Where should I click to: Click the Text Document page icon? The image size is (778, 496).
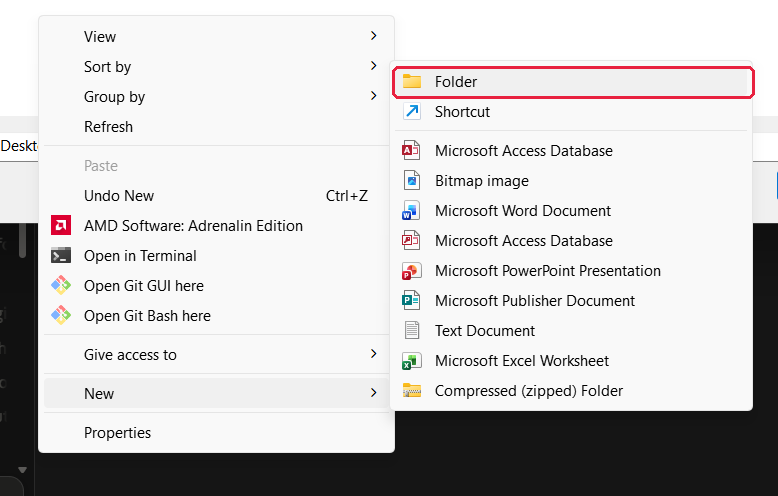[x=412, y=330]
